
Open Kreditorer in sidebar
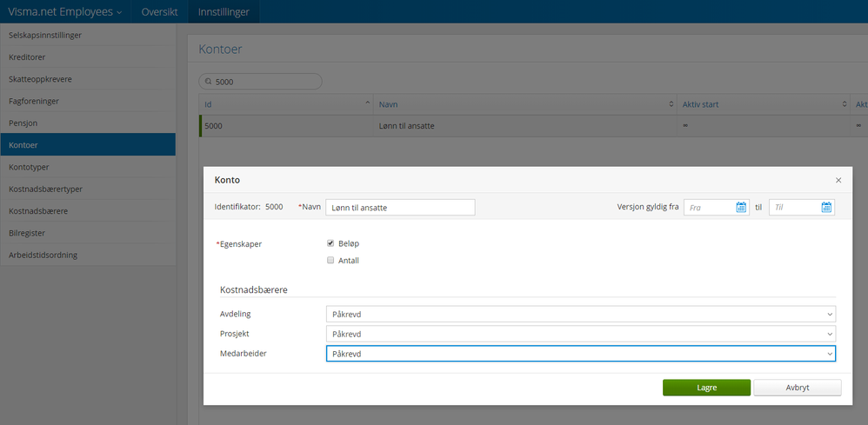pos(88,57)
